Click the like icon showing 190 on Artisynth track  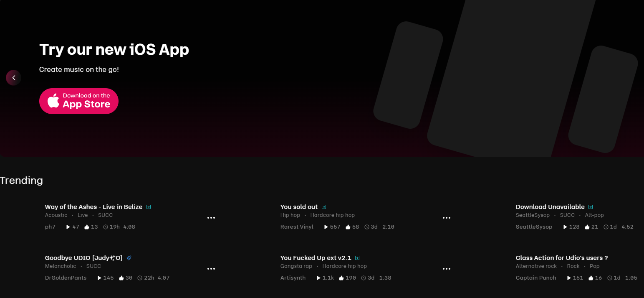point(341,278)
